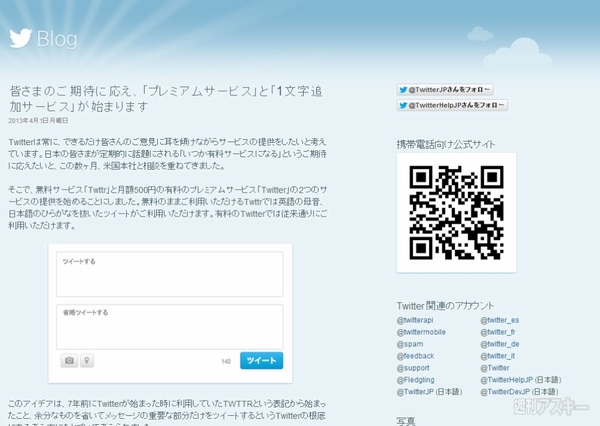Open the @spam account link
The image size is (600, 426).
click(x=410, y=344)
